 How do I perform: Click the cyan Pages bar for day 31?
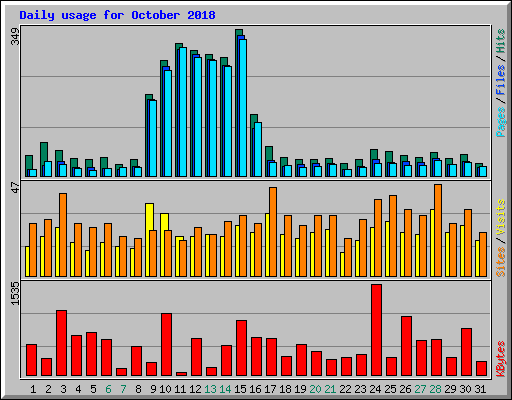click(x=483, y=171)
